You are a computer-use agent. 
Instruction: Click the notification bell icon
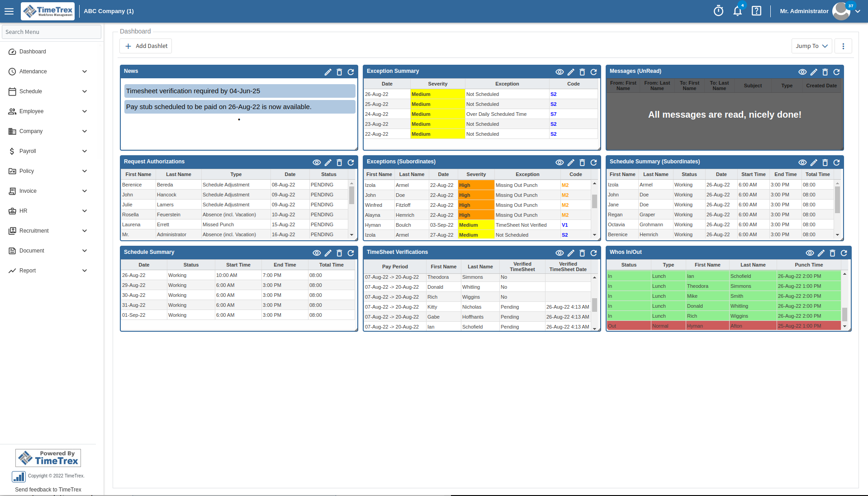737,11
